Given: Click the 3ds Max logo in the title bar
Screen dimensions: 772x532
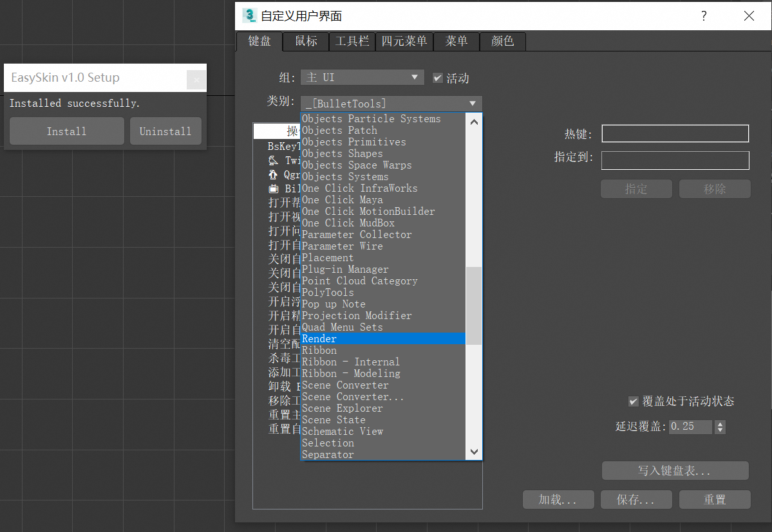Looking at the screenshot, I should [250, 15].
